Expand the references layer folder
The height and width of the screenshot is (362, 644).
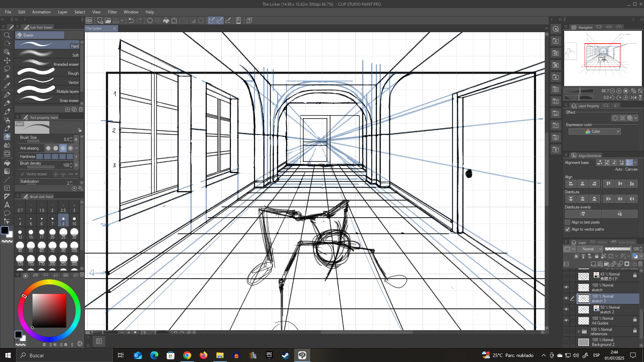point(579,331)
